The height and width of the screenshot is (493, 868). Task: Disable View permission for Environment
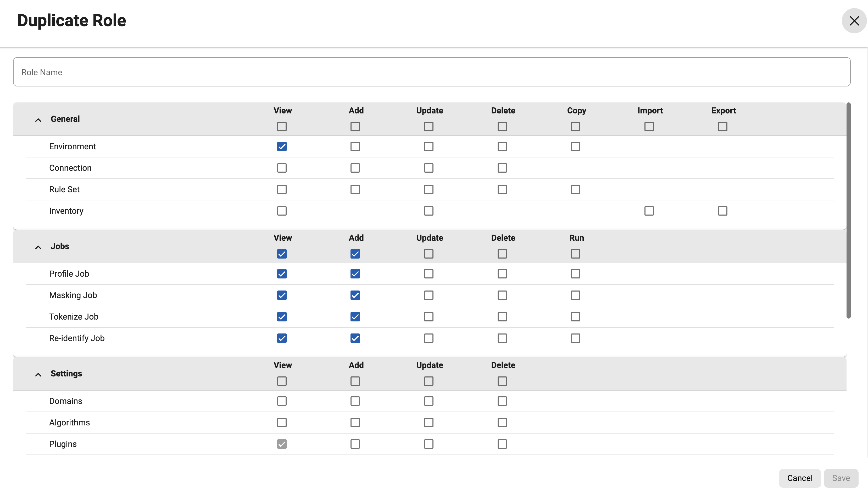pos(282,146)
